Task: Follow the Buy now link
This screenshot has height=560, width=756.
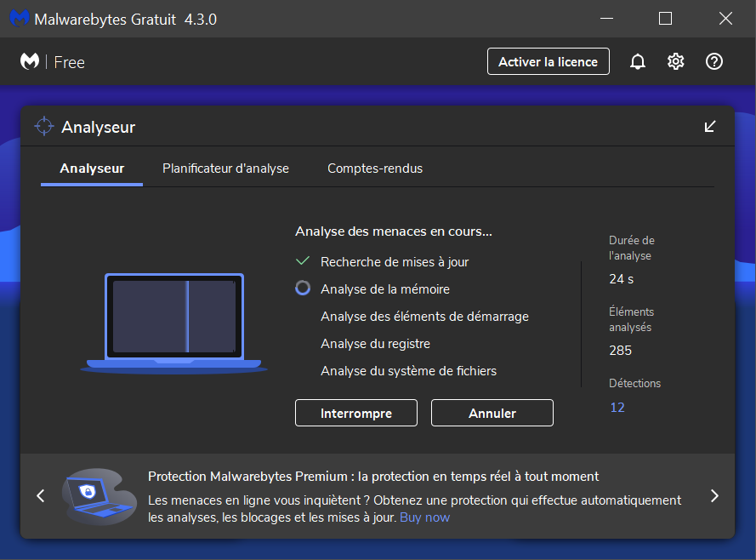Action: [424, 517]
